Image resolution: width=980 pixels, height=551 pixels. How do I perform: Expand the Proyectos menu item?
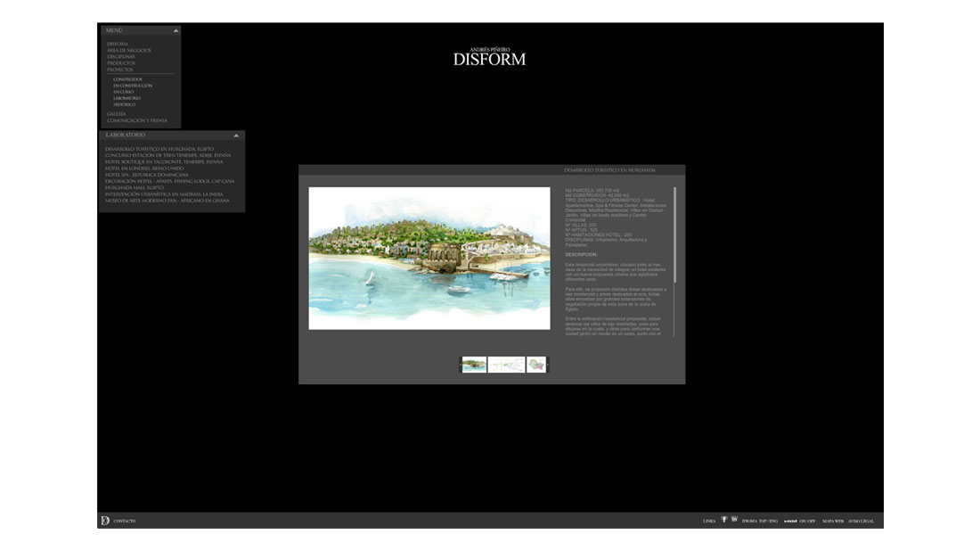click(x=121, y=69)
